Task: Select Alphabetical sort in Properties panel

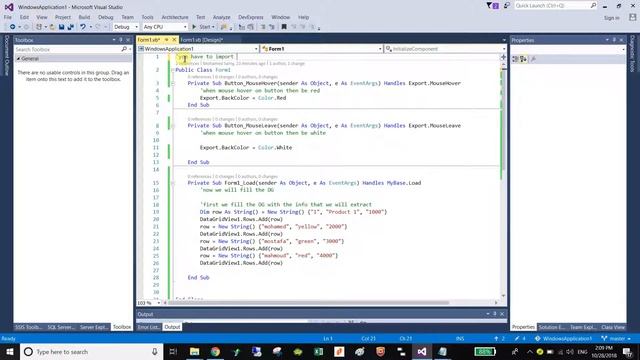Action: pos(523,59)
